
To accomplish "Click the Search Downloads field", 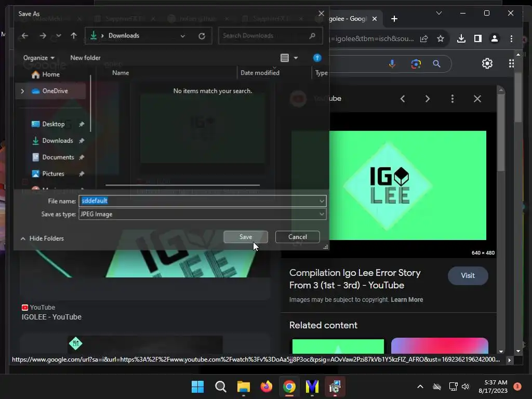I will [270, 36].
